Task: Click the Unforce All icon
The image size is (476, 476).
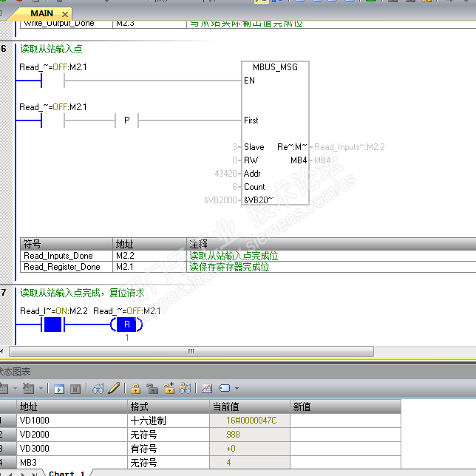Action: click(x=169, y=388)
